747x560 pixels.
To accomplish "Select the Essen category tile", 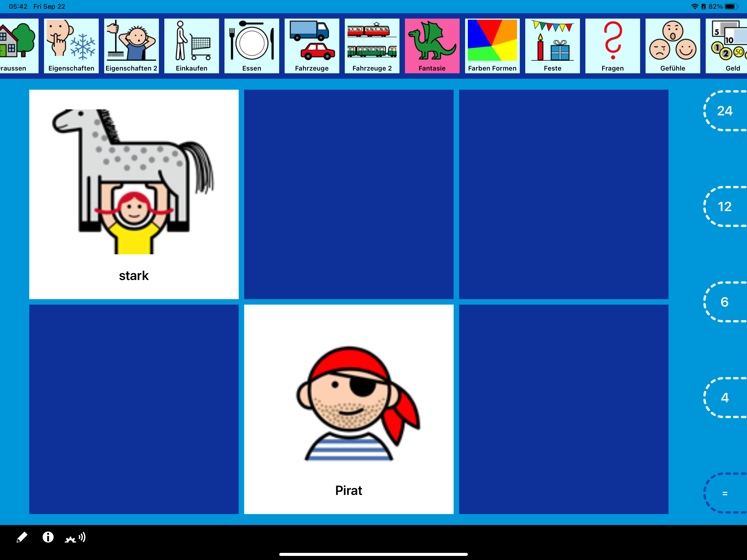I will [x=252, y=46].
